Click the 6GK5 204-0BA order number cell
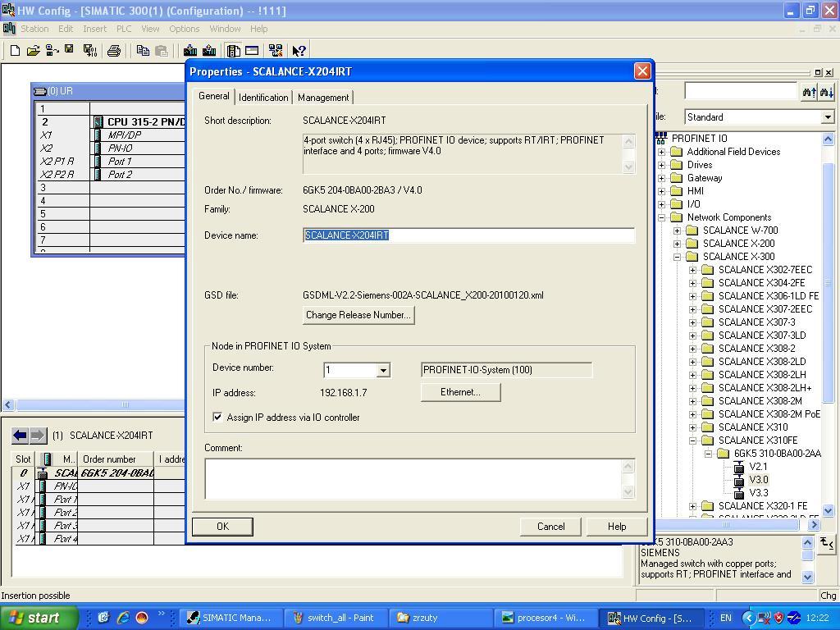Screen dimensions: 840x630 pyautogui.click(x=116, y=473)
